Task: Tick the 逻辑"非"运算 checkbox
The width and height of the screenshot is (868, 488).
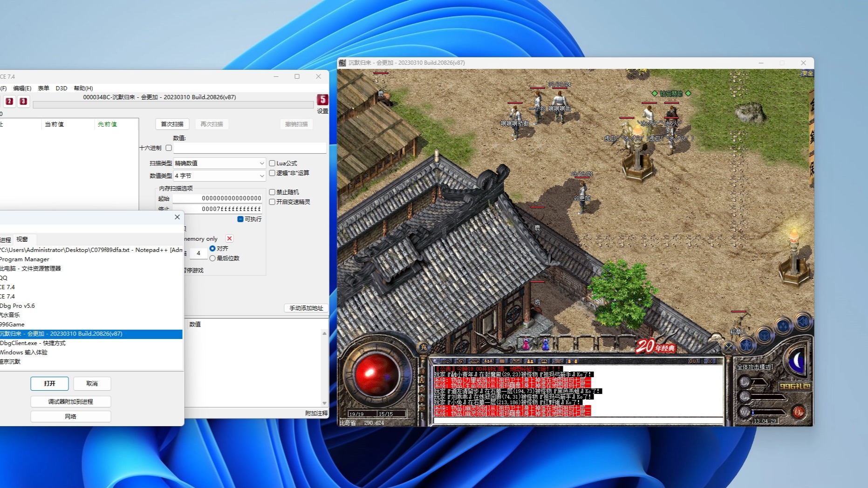Action: [272, 173]
